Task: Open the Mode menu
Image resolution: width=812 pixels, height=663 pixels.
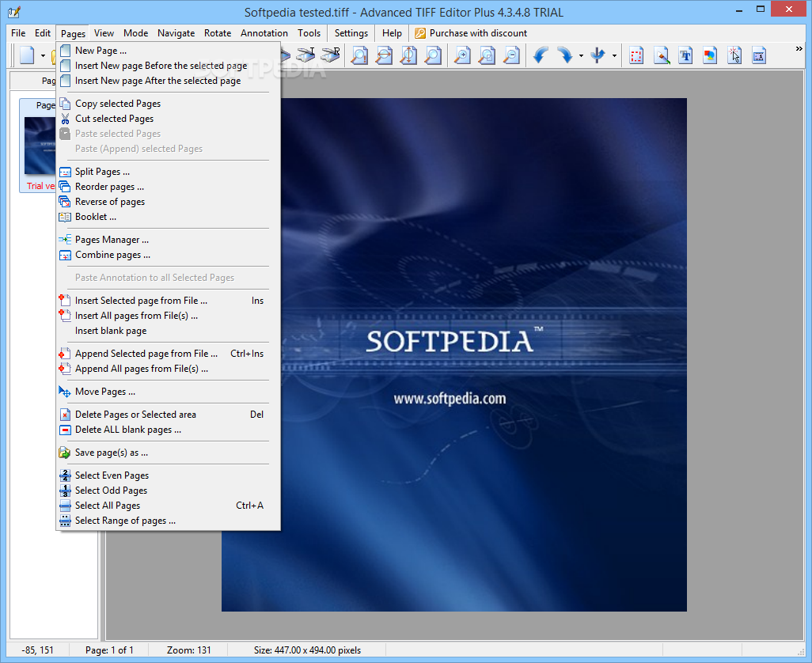Action: pos(135,33)
